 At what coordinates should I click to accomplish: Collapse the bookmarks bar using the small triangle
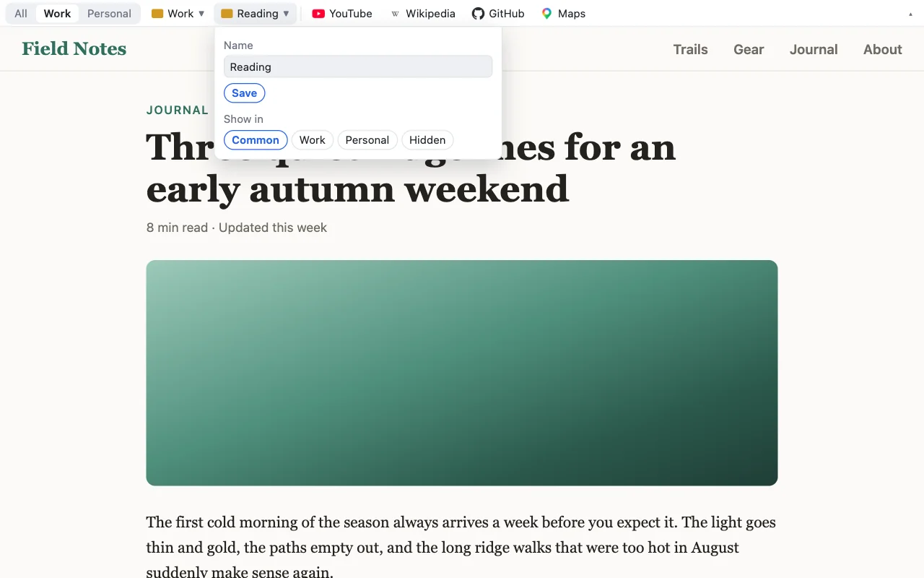(910, 14)
